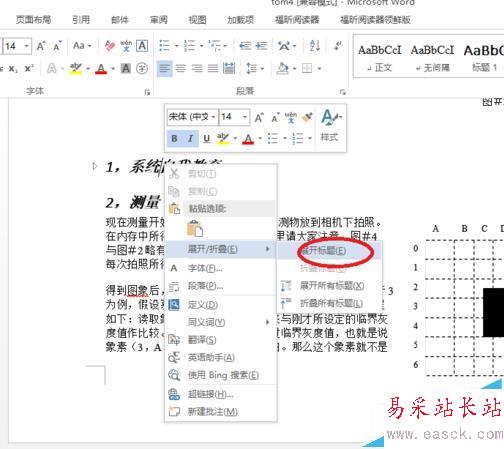Switch to 福昕阅读器 ribbon tab
The width and height of the screenshot is (504, 449).
pyautogui.click(x=297, y=20)
